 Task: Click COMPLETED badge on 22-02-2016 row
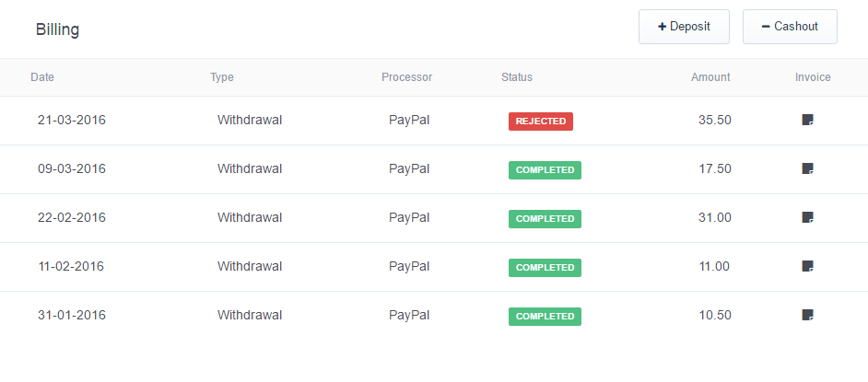(x=545, y=219)
